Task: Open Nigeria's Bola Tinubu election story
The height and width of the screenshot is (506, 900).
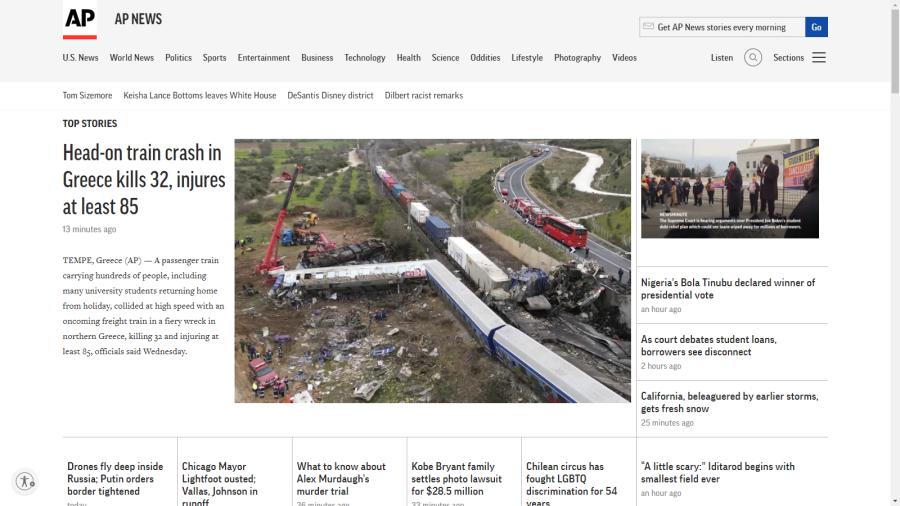Action: coord(728,289)
